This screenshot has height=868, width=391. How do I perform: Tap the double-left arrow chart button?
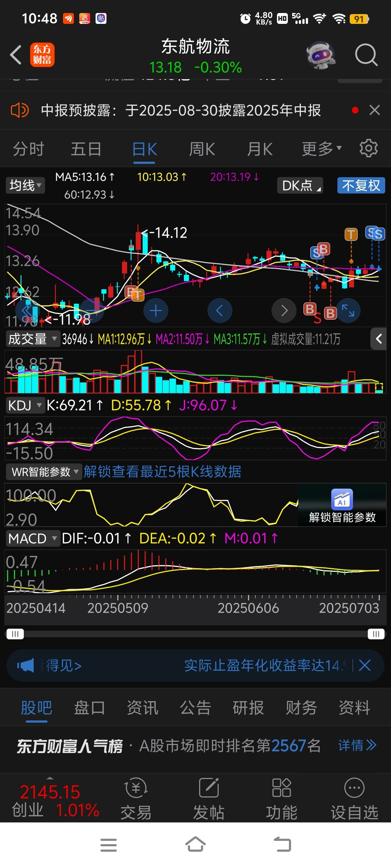coord(28,310)
